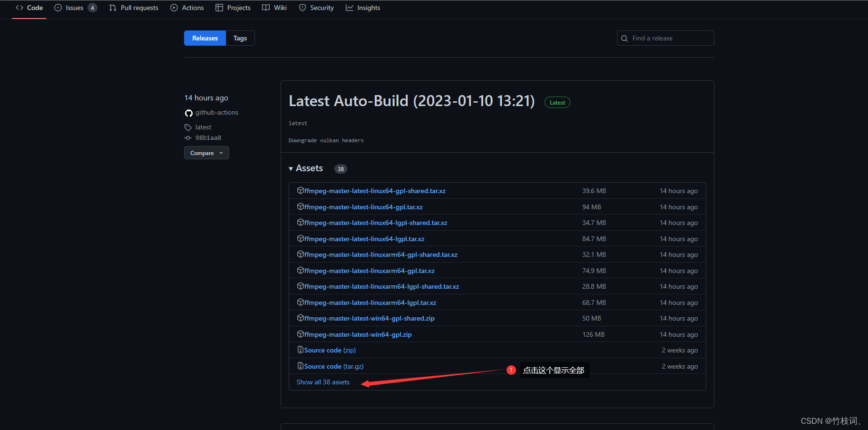The image size is (868, 430).
Task: Click the 126 MB file size
Action: [x=594, y=334]
